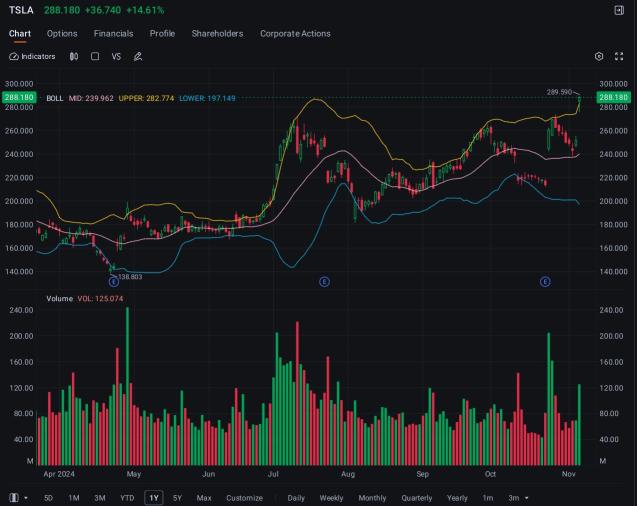
Task: Click the BOLL indicator label
Action: (x=55, y=98)
